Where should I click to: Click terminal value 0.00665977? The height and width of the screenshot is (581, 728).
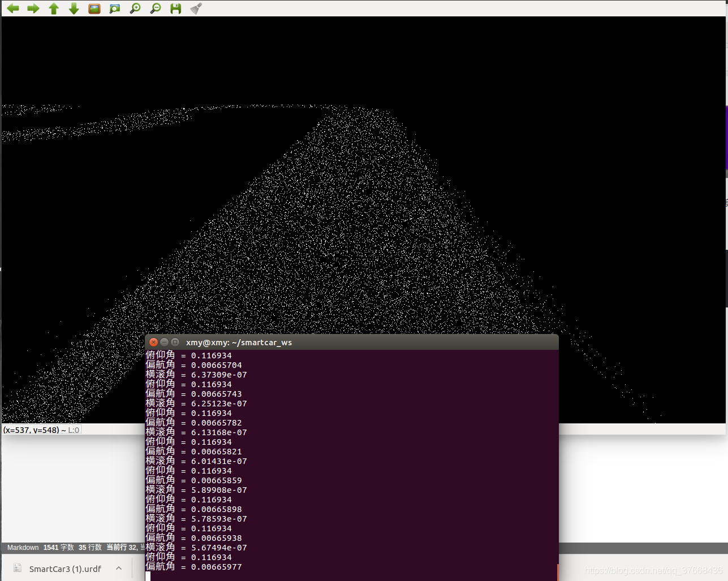[x=216, y=567]
